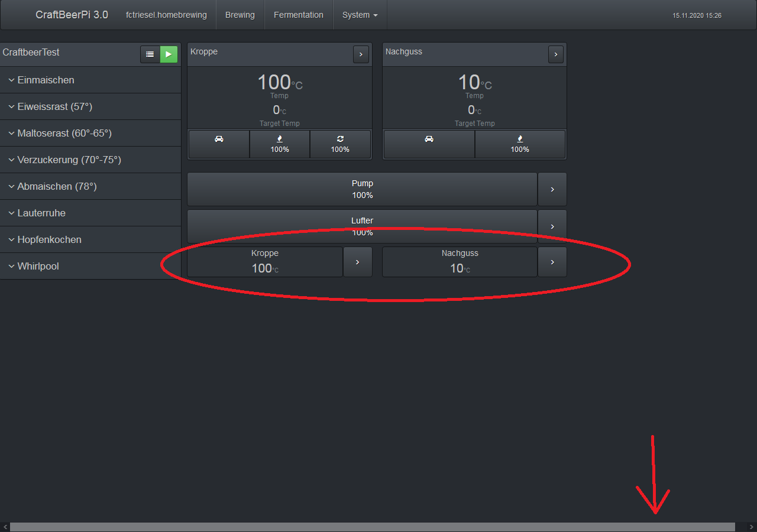Open the Nachguss kettle panel arrow menu
Image resolution: width=757 pixels, height=532 pixels.
(556, 54)
